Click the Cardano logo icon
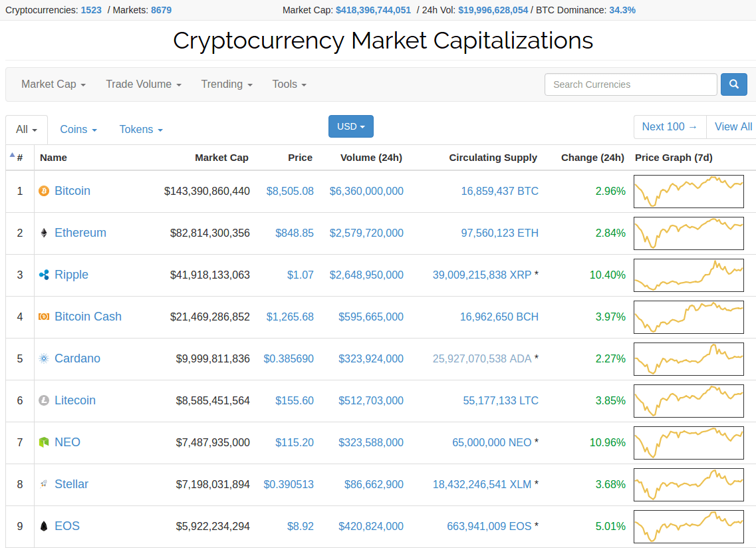756x548 pixels. pyautogui.click(x=44, y=359)
